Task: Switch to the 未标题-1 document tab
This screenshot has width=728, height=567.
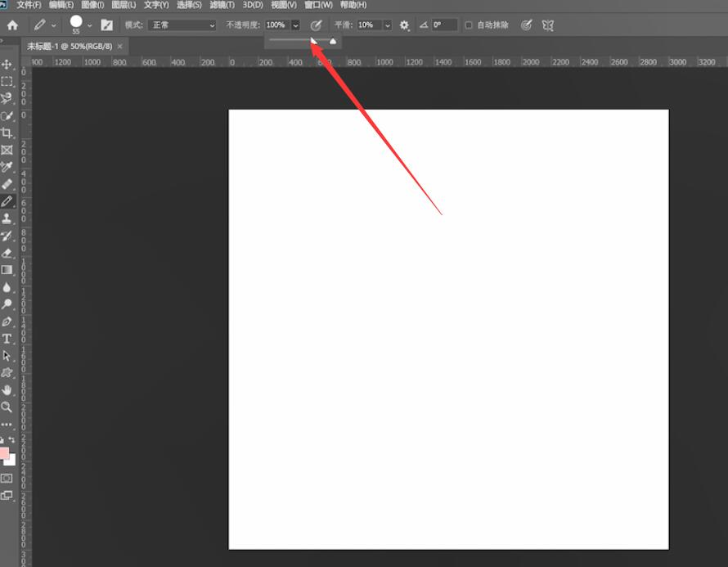Action: tap(70, 47)
